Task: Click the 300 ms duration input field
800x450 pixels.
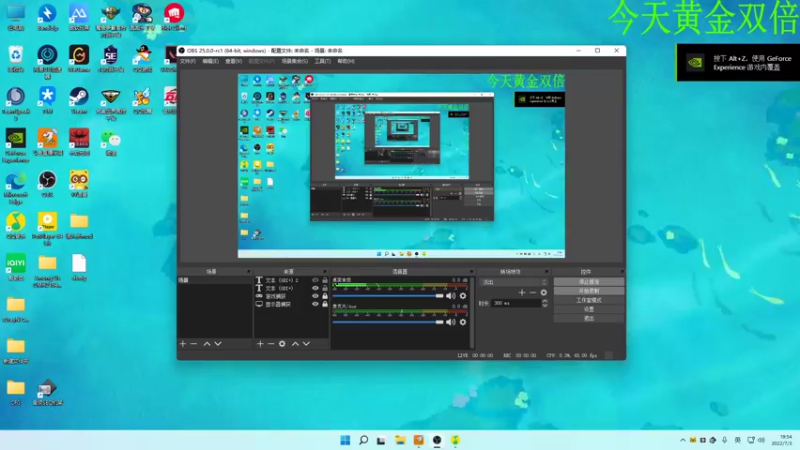Action: click(x=515, y=303)
